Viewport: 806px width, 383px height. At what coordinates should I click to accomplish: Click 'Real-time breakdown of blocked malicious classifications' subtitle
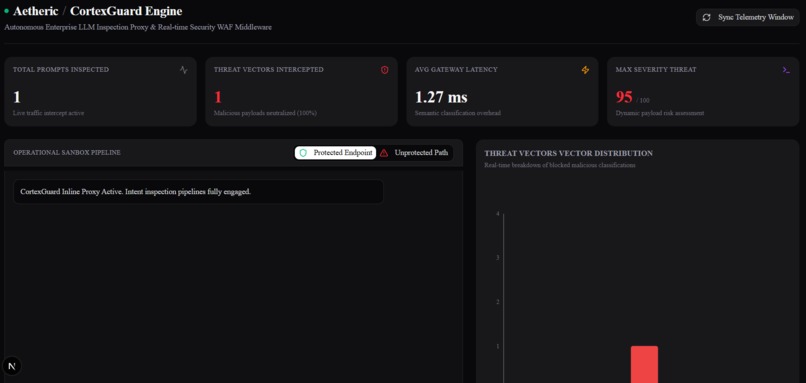tap(560, 166)
